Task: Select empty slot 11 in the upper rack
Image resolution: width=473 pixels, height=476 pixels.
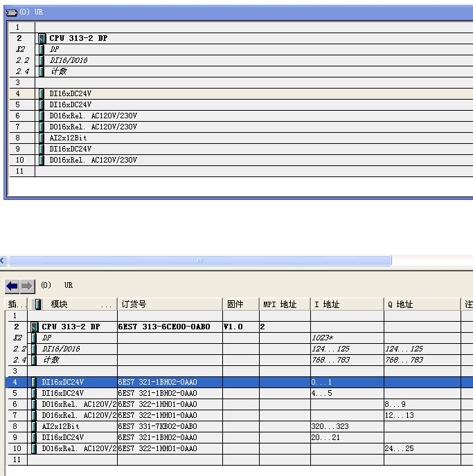Action: [x=139, y=172]
